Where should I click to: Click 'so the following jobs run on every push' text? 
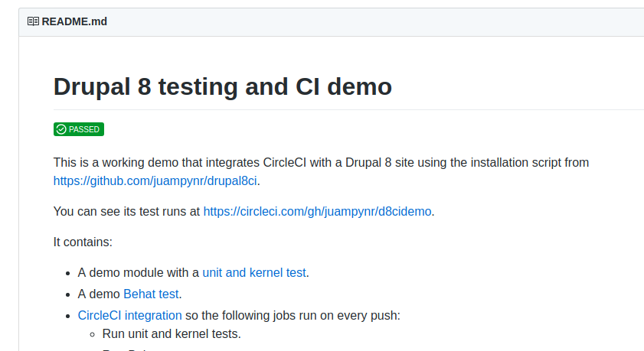[293, 315]
